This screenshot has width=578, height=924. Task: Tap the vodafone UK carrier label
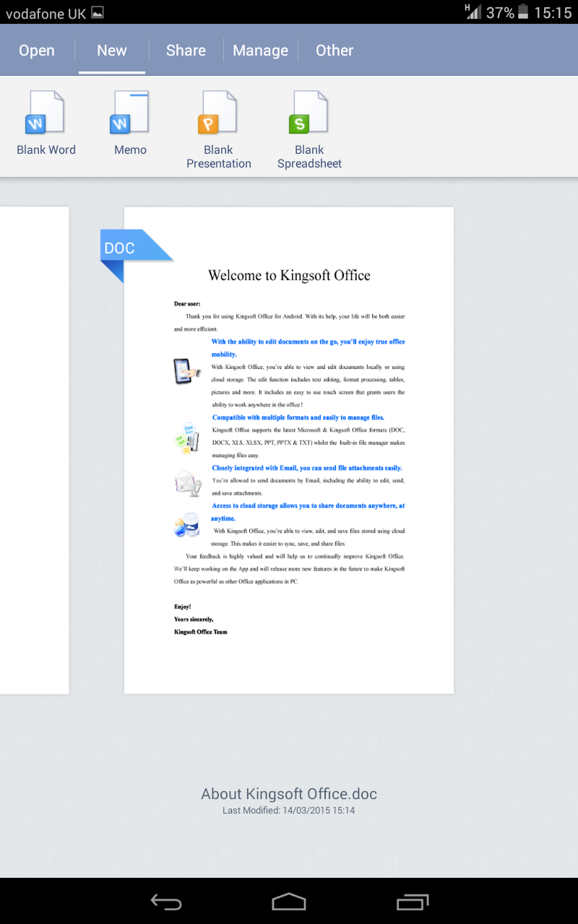[x=46, y=13]
